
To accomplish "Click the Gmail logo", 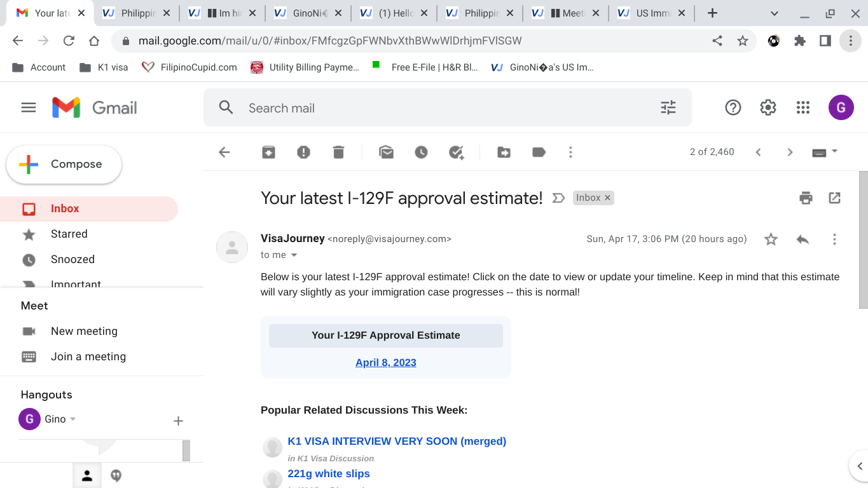I will (95, 108).
